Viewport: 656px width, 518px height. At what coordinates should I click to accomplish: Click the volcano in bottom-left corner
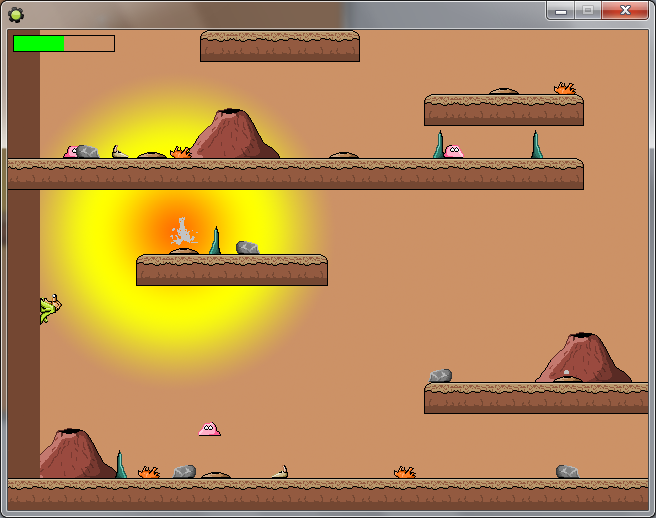74,454
